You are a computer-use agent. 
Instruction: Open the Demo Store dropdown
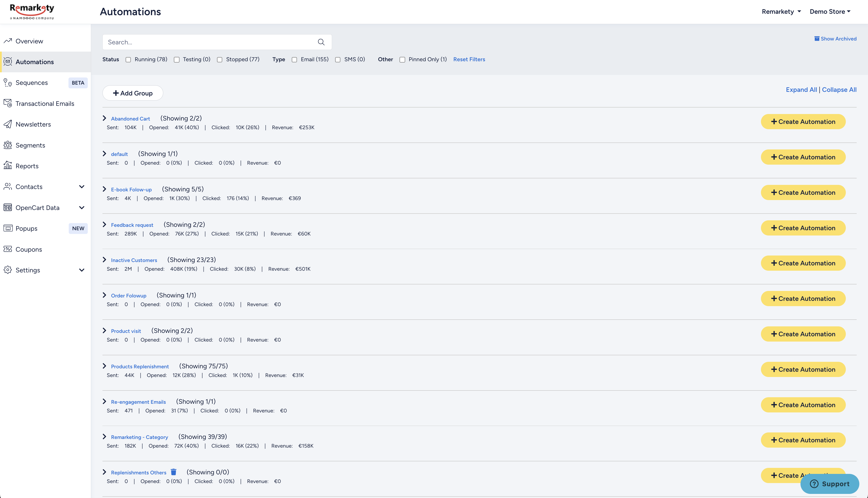coord(830,12)
